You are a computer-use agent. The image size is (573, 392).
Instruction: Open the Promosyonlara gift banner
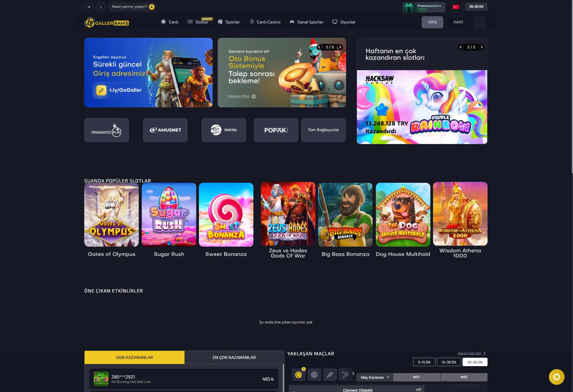(423, 7)
